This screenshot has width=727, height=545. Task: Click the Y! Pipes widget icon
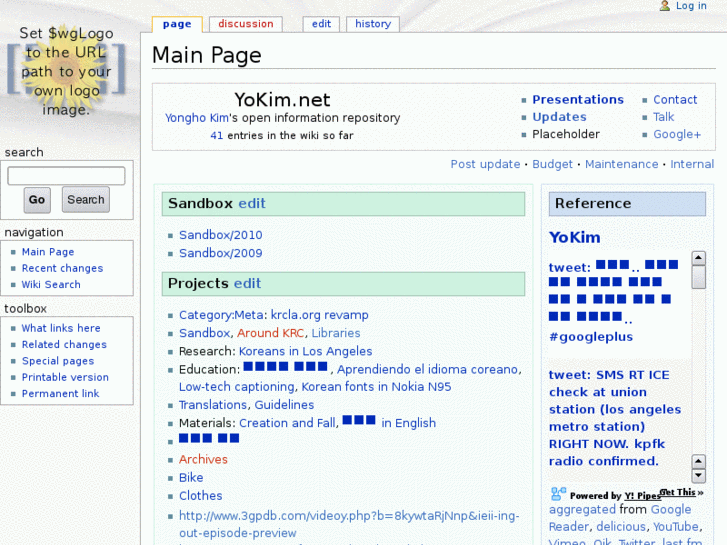click(x=558, y=494)
